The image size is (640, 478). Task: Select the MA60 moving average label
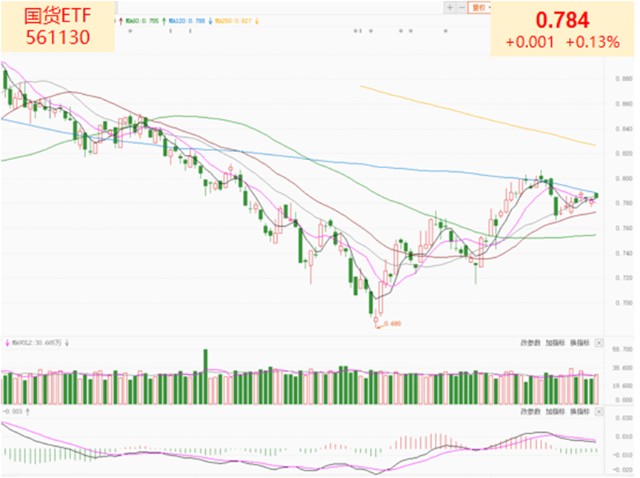point(142,20)
